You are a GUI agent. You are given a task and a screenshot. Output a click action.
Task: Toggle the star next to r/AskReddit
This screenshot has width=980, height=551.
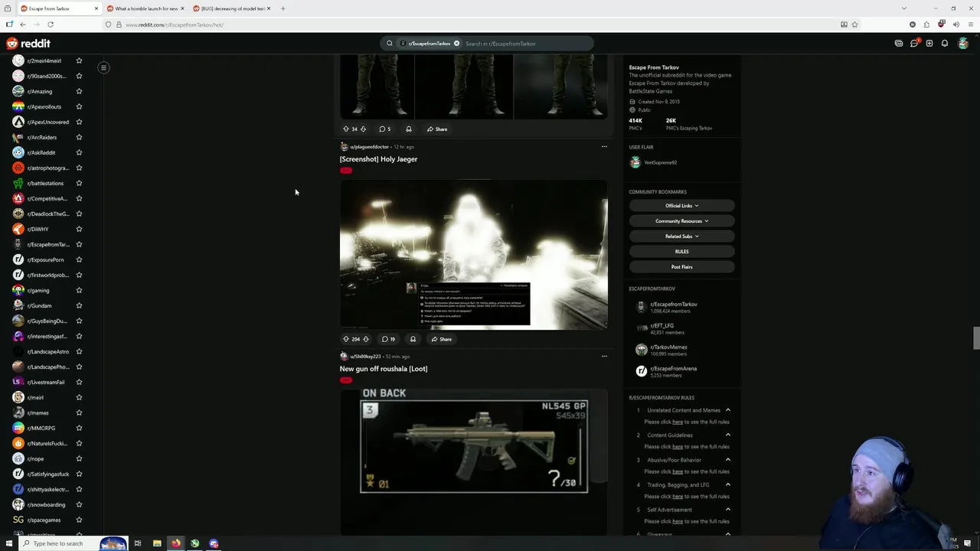(79, 152)
